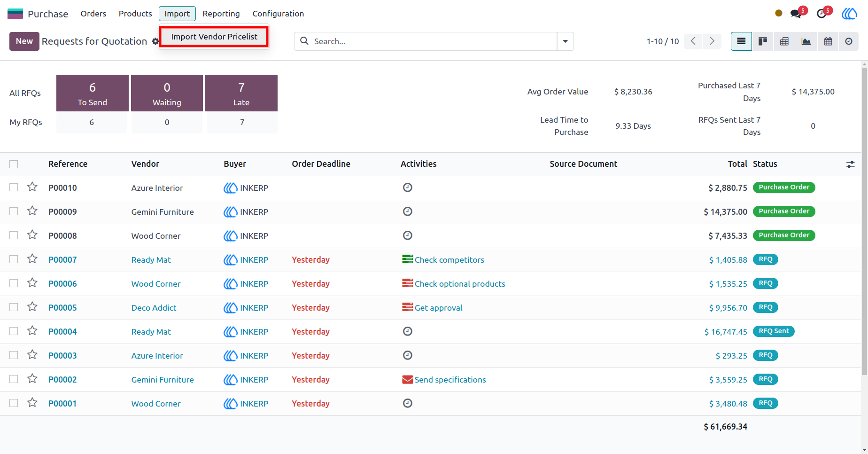Image resolution: width=868 pixels, height=454 pixels.
Task: Open settings gear next to Requests for Quotation
Action: click(155, 41)
